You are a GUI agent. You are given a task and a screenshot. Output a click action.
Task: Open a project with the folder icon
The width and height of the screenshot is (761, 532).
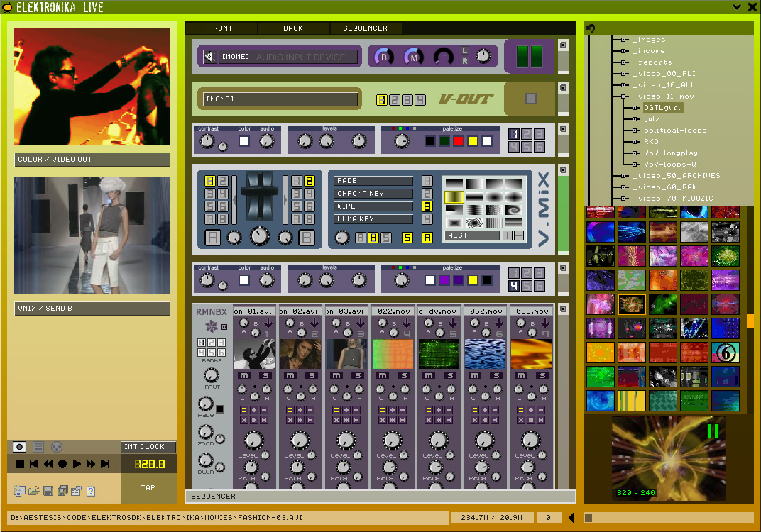point(33,491)
